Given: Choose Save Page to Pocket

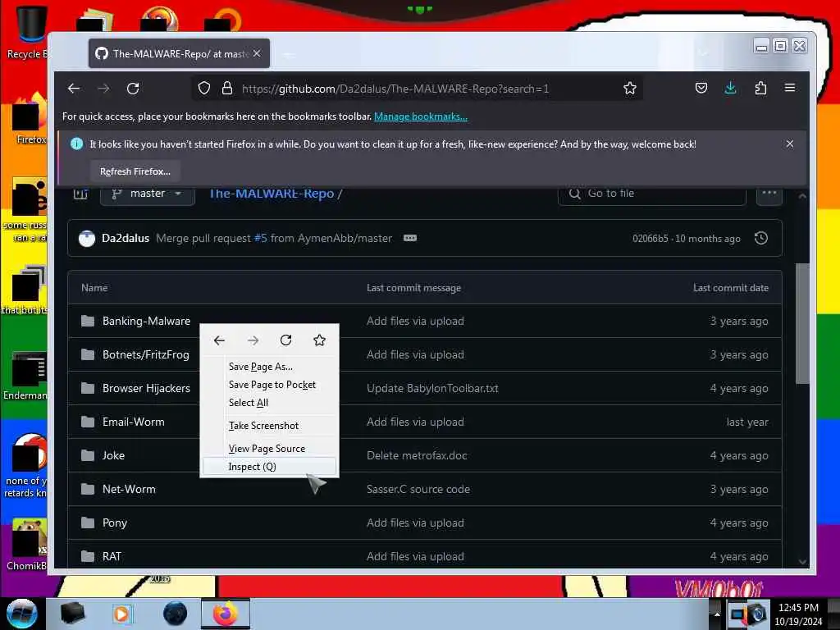Looking at the screenshot, I should tap(272, 385).
